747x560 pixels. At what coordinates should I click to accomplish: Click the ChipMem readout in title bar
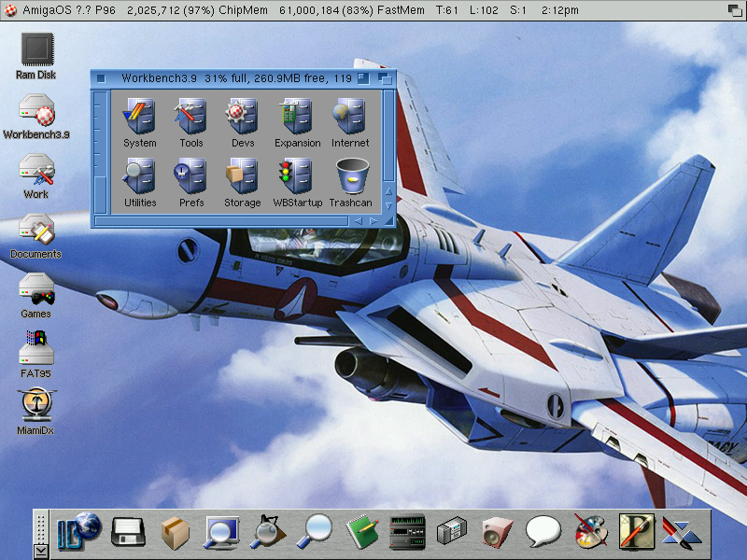197,10
